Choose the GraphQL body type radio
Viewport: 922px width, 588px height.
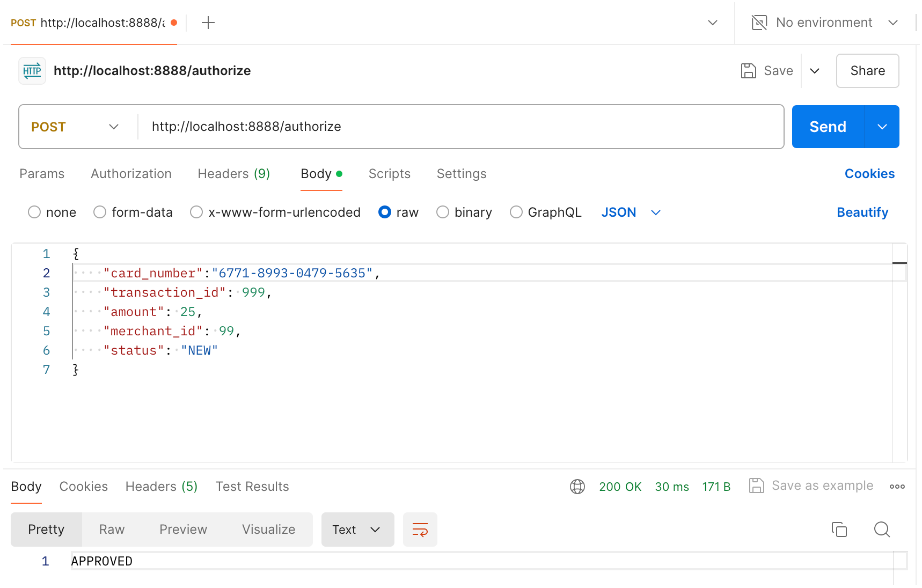(x=516, y=212)
